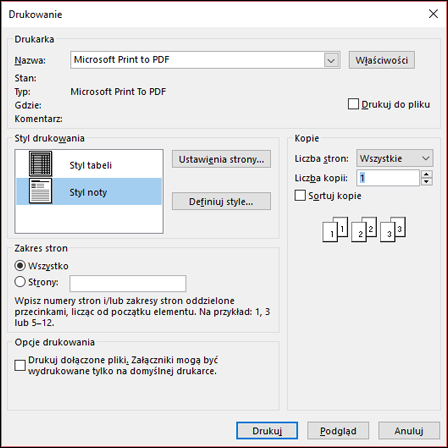The image size is (448, 448).
Task: Enable Drukuj do pliku checkbox
Action: [353, 104]
